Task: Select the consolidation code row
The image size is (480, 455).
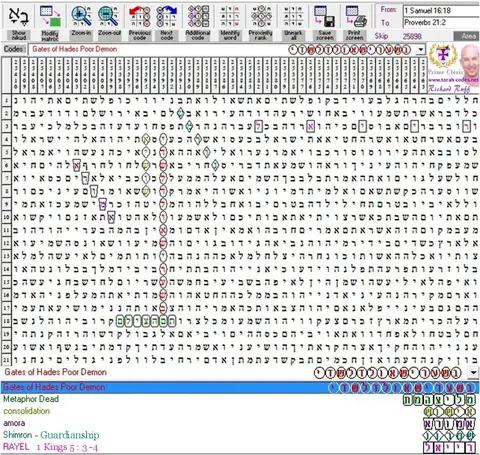Action: [240, 411]
